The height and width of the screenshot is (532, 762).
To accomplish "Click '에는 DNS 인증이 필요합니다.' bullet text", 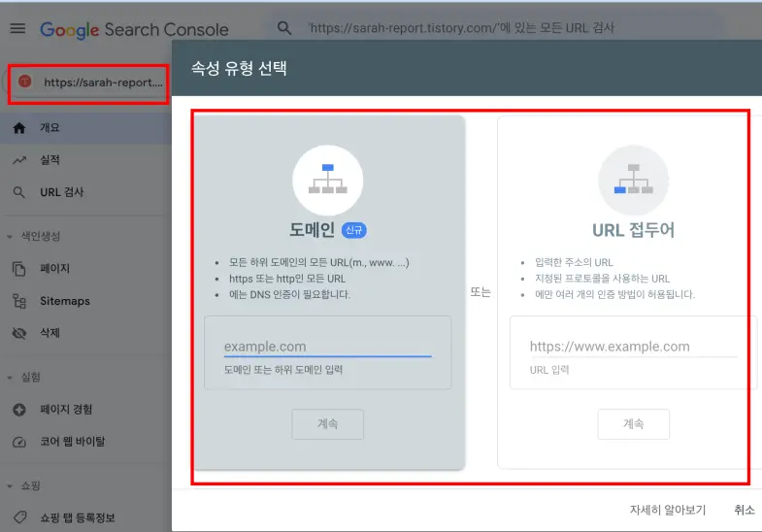I will (289, 294).
